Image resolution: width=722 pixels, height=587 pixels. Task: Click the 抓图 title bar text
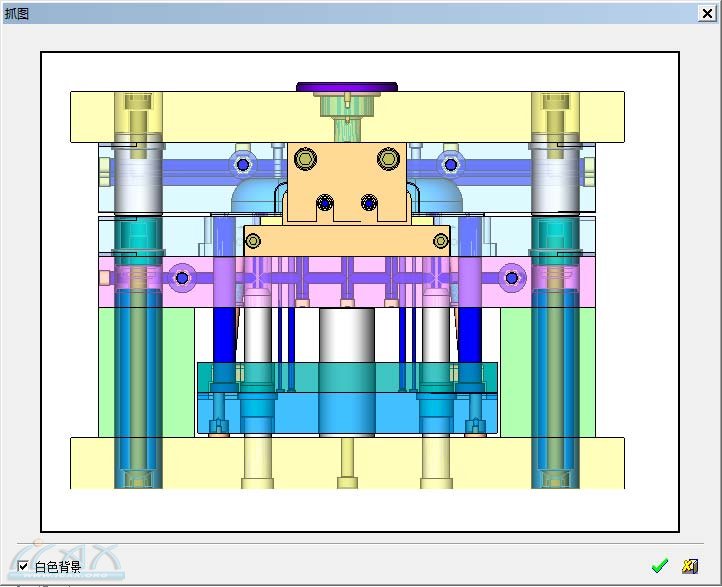18,12
